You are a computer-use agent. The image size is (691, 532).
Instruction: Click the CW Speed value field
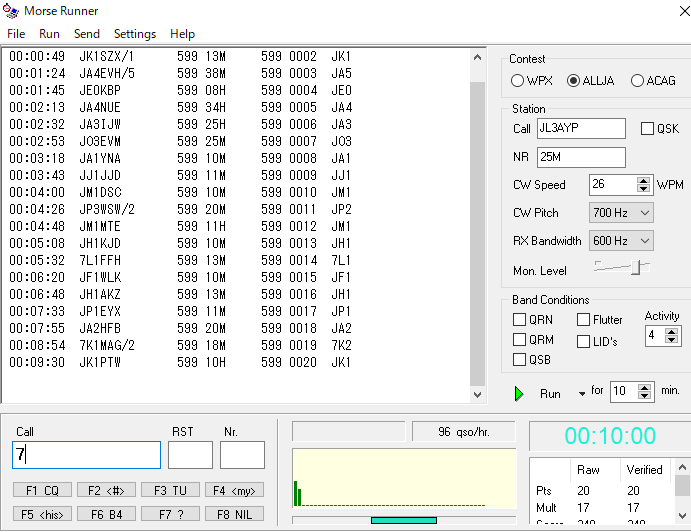(x=613, y=185)
